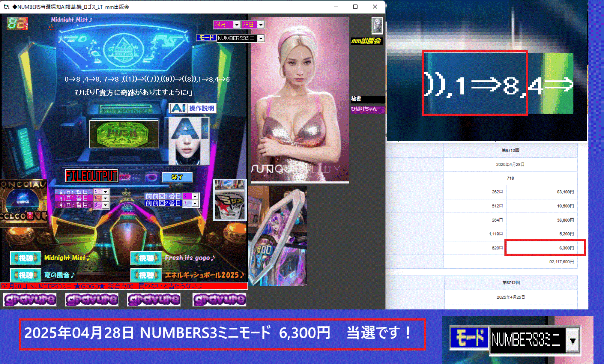
Task: Play Midnight_Mist with its 視聴 button
Action: 25,258
